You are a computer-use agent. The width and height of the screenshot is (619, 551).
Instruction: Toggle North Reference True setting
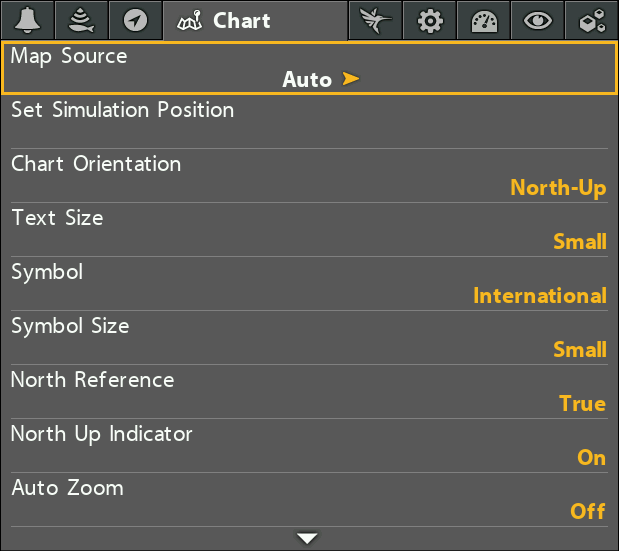[309, 392]
